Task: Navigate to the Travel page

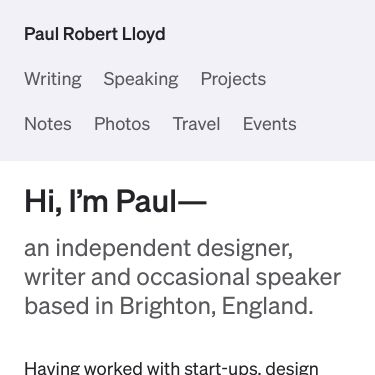Action: [x=196, y=124]
